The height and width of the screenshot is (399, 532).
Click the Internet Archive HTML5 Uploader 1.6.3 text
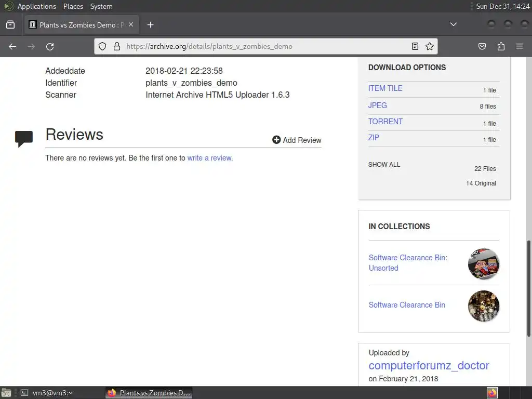pyautogui.click(x=218, y=95)
